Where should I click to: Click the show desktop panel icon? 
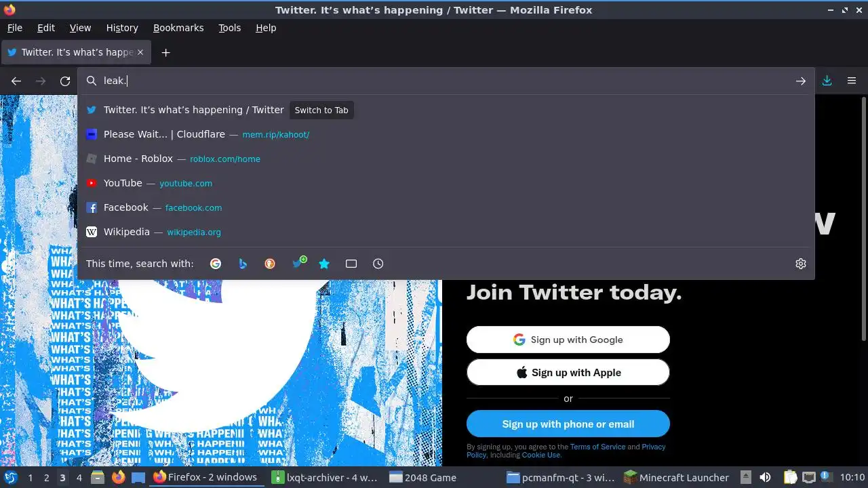click(x=138, y=477)
